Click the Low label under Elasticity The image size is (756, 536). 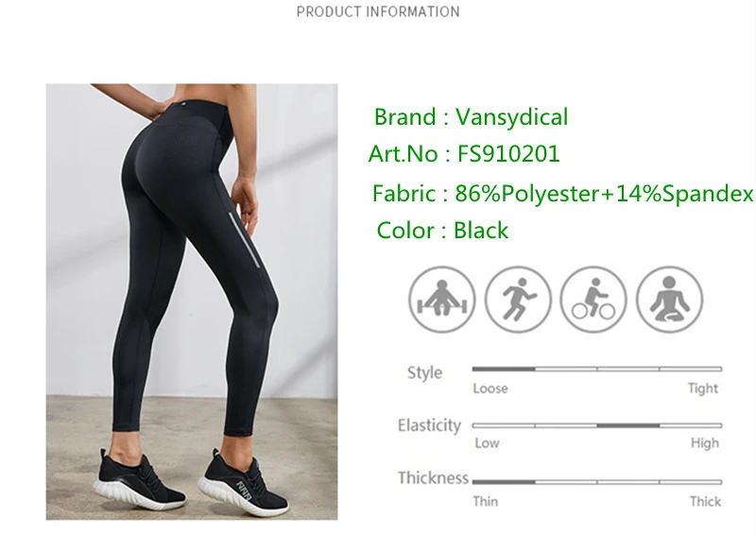pos(487,443)
